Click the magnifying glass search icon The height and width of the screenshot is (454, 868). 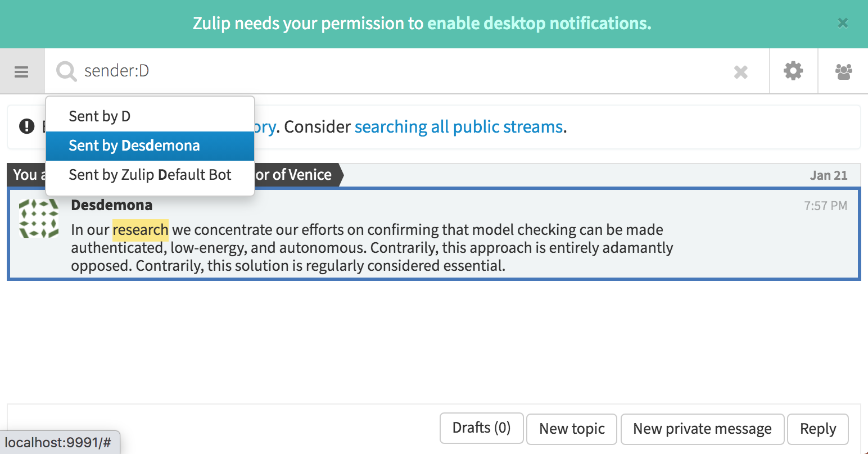(x=66, y=71)
